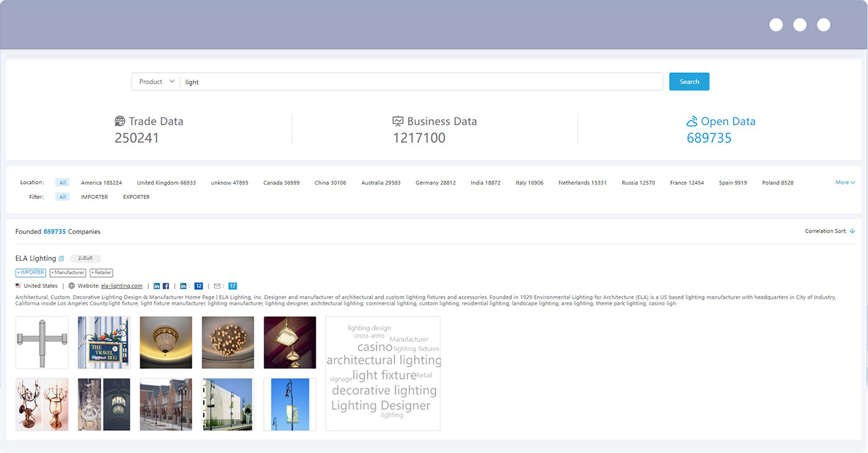Click the Search button
Image resolution: width=868 pixels, height=453 pixels.
point(689,82)
